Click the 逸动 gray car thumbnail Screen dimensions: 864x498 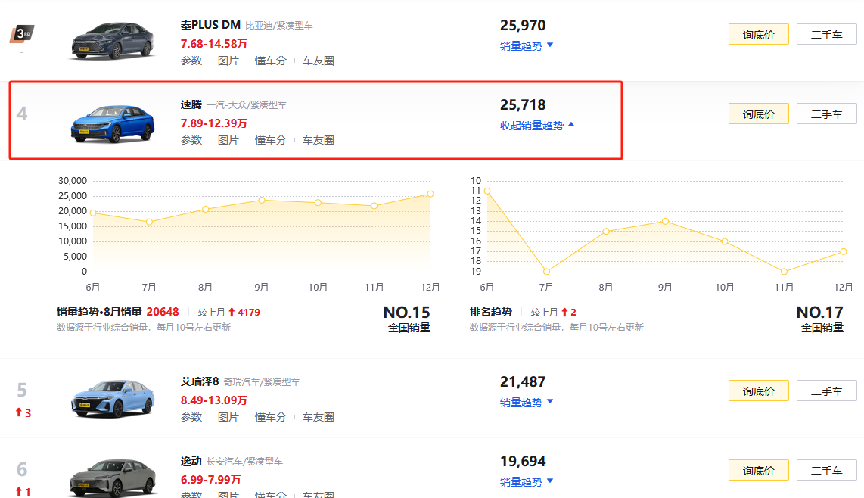tap(113, 478)
